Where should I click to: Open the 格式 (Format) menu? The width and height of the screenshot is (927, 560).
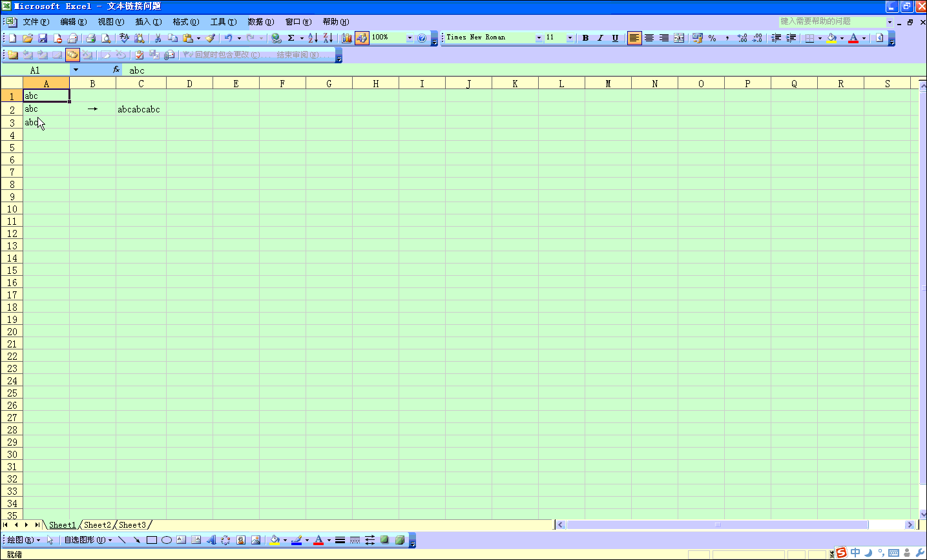185,22
